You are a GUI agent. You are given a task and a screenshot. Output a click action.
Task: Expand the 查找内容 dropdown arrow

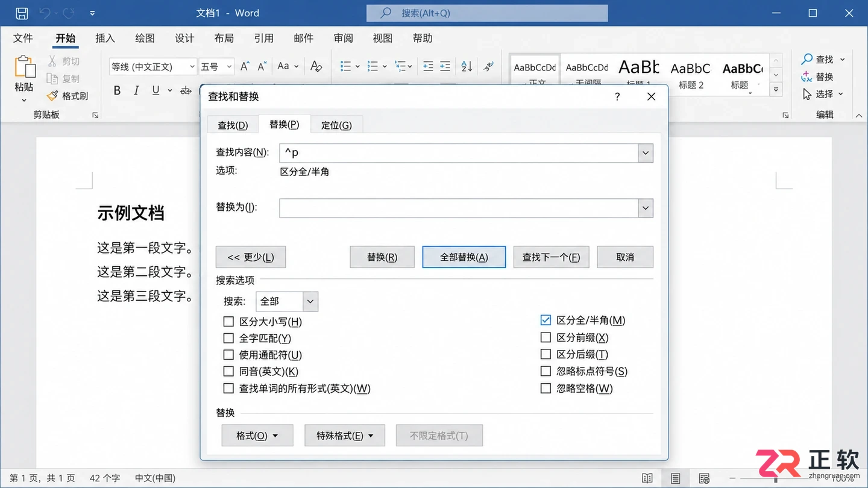[x=646, y=153]
